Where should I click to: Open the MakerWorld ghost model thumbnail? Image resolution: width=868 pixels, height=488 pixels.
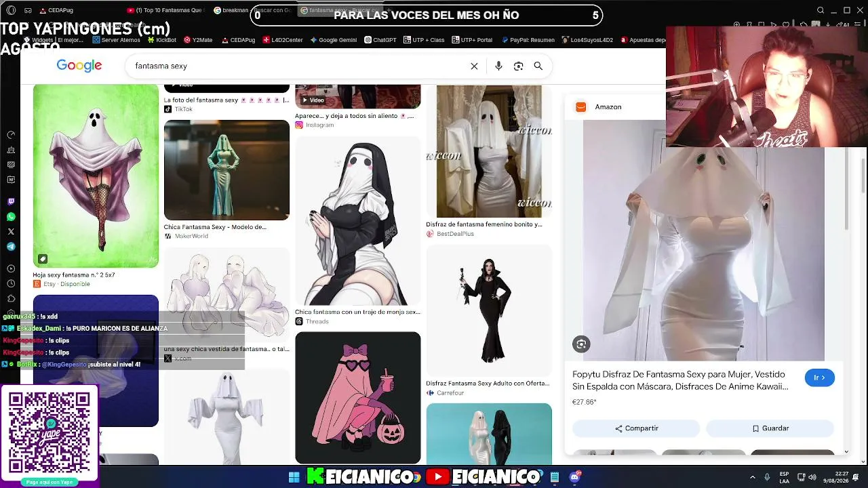tap(226, 170)
